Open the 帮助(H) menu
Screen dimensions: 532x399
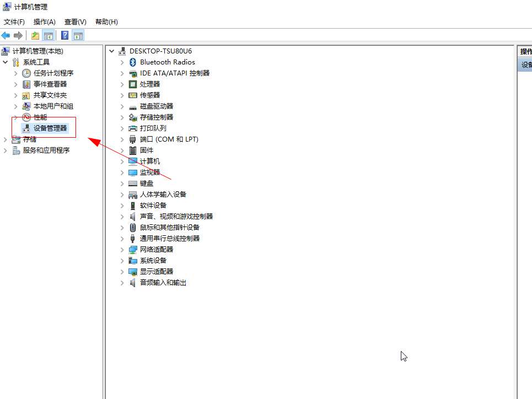coord(106,22)
